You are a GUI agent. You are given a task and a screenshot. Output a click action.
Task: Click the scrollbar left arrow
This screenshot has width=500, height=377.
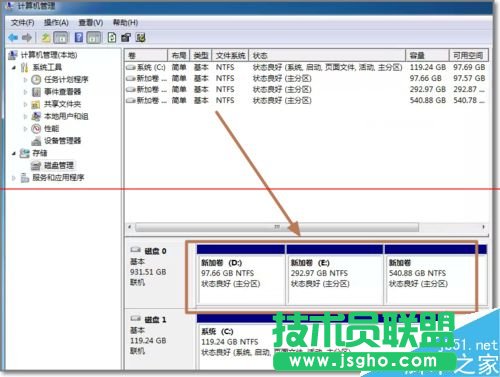[130, 227]
